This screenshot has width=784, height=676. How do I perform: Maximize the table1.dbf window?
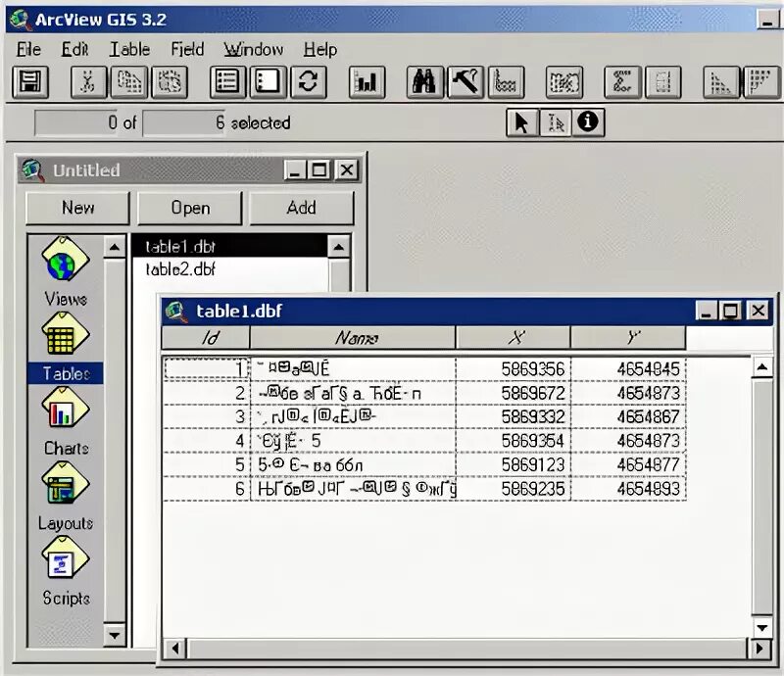point(730,311)
